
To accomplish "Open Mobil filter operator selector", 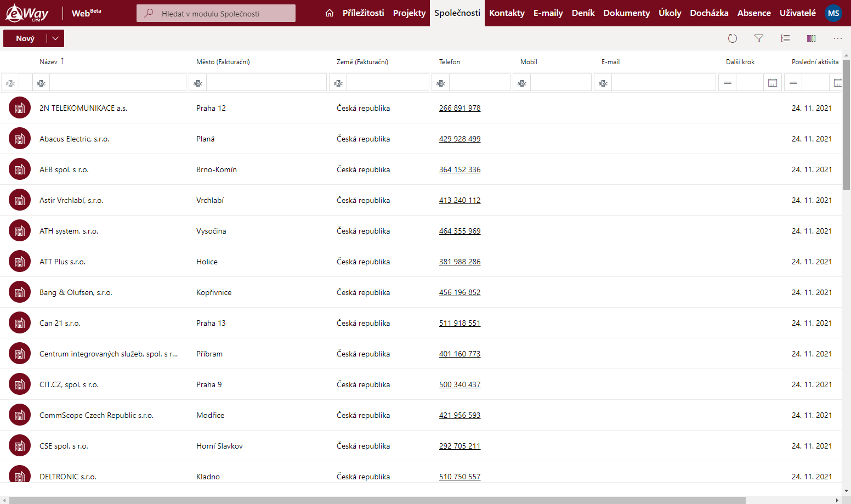I will coord(522,83).
